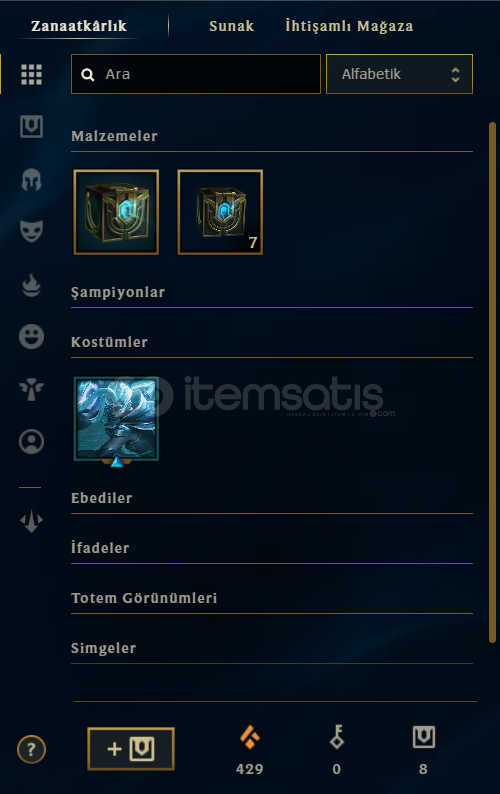Open the Alfabetik sort dropdown
This screenshot has height=794, width=500.
tap(399, 74)
